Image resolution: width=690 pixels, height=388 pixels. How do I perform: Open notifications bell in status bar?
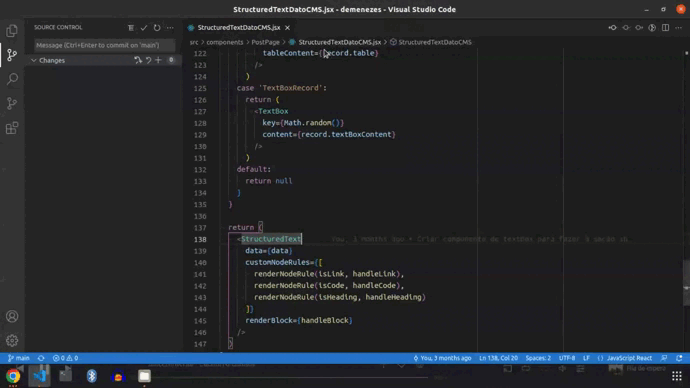tap(679, 358)
